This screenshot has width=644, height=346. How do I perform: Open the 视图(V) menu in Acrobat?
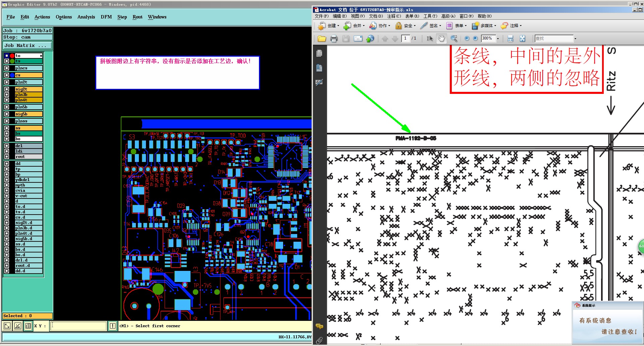click(x=358, y=16)
